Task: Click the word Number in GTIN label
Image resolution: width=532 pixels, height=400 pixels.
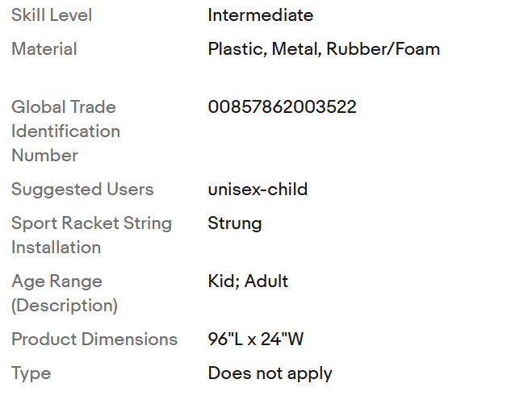Action: [44, 156]
